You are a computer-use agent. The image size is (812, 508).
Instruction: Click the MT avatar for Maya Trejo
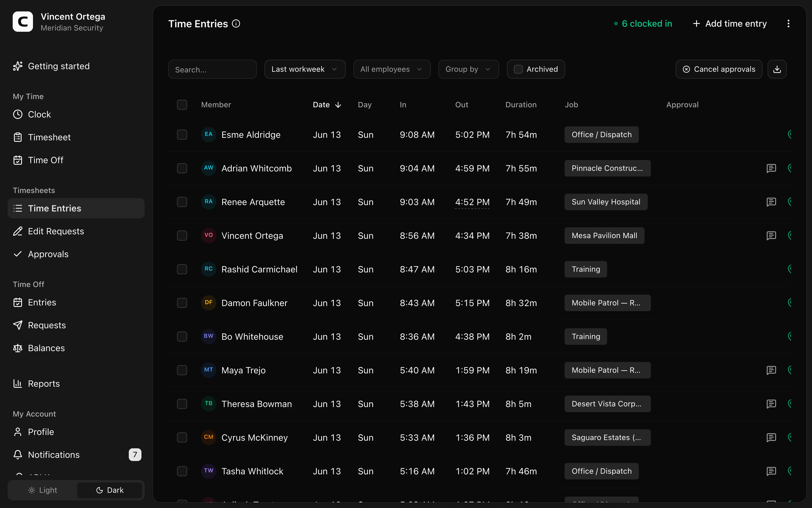click(208, 370)
